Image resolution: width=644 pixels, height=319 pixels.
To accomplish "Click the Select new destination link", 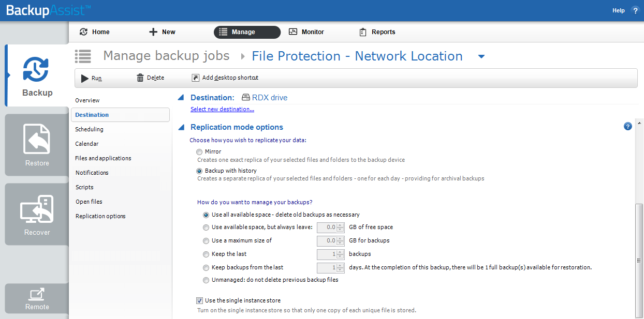I will 222,109.
